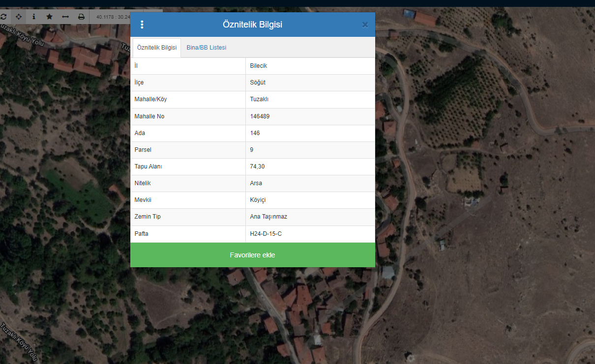Open the three-dot menu in dialog header
Image resolution: width=595 pixels, height=364 pixels.
[x=142, y=25]
